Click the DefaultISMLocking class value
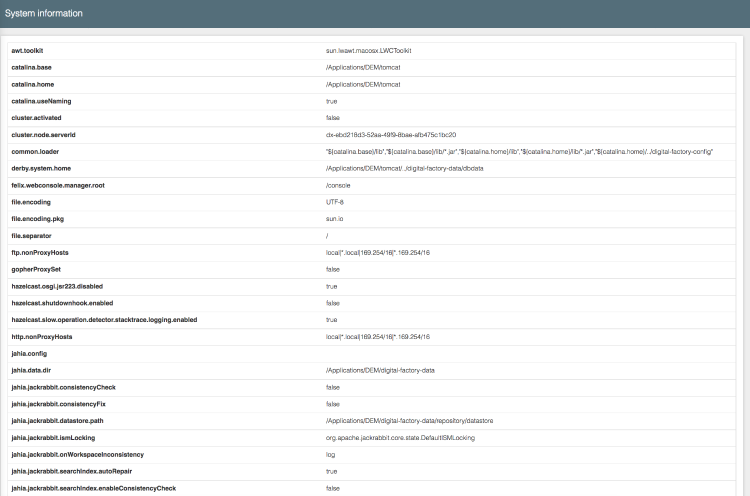 400,438
